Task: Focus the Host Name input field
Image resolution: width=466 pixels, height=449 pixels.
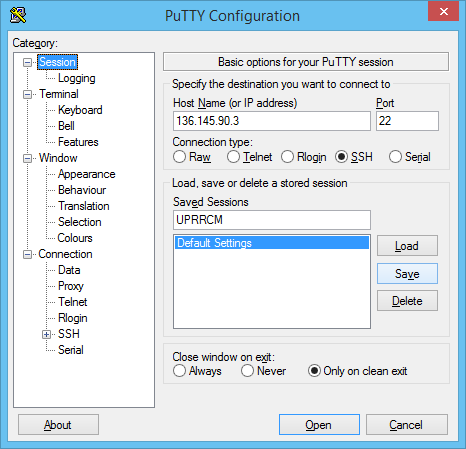Action: pos(272,121)
